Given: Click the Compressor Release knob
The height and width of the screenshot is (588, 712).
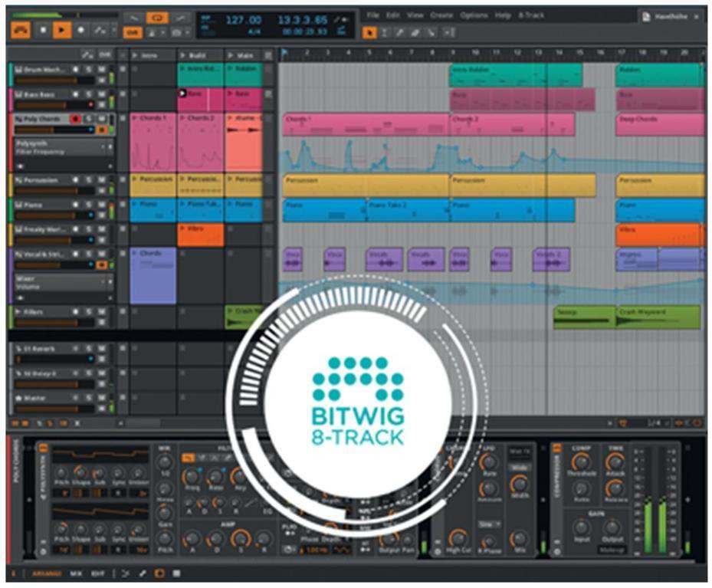Looking at the screenshot, I should pos(615,488).
